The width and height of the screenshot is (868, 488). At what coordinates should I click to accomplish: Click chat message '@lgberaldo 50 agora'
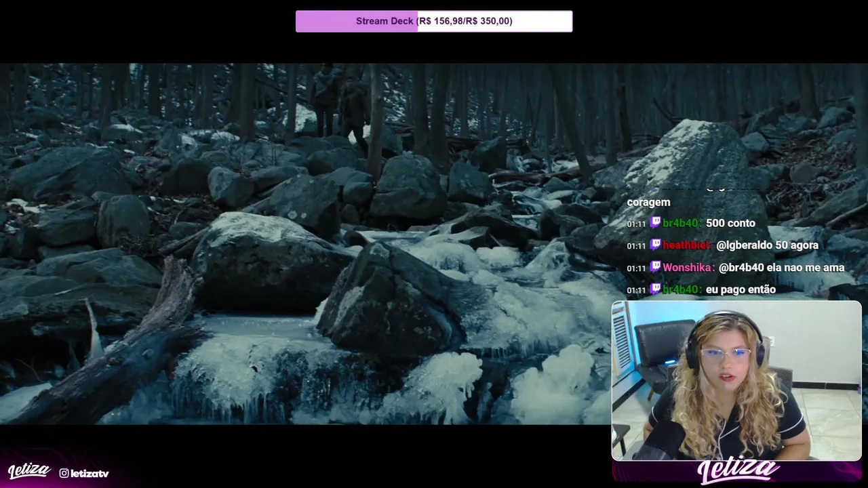(x=767, y=245)
